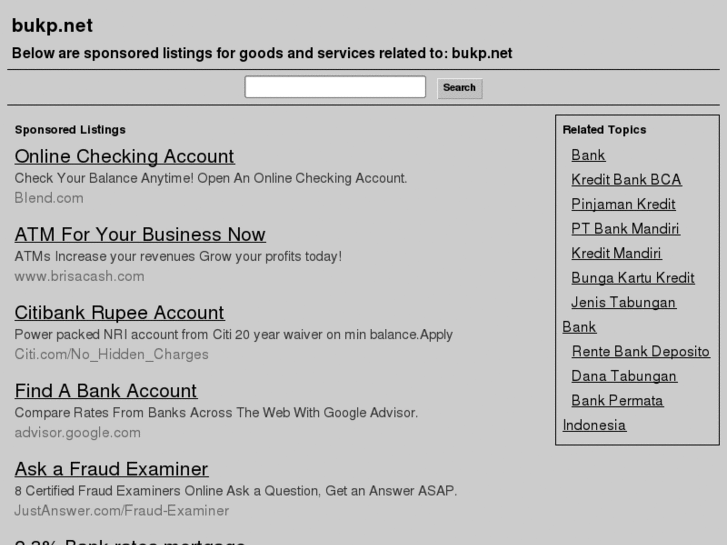Click '8 Certified Fraud Examiners Online' description
This screenshot has width=727, height=545.
236,491
